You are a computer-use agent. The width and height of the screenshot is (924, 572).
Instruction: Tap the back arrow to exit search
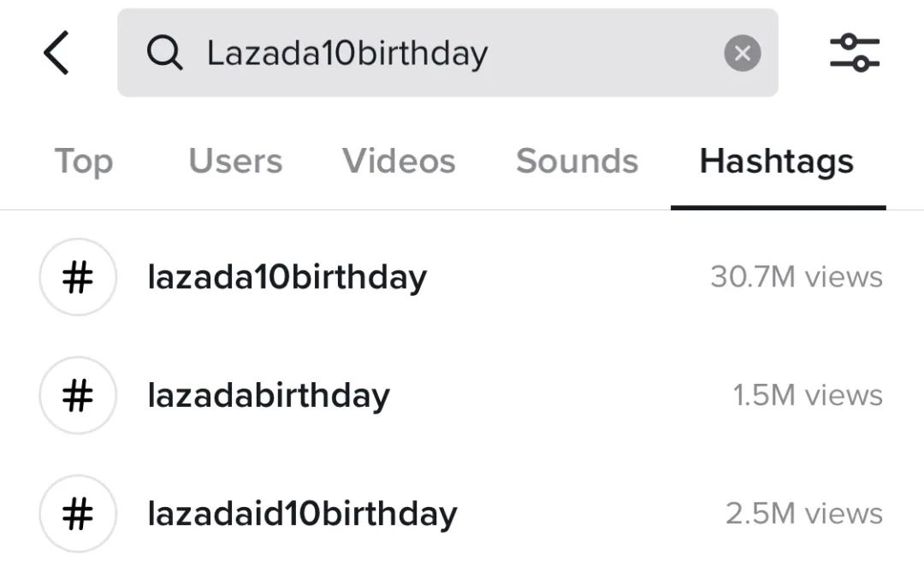(56, 52)
